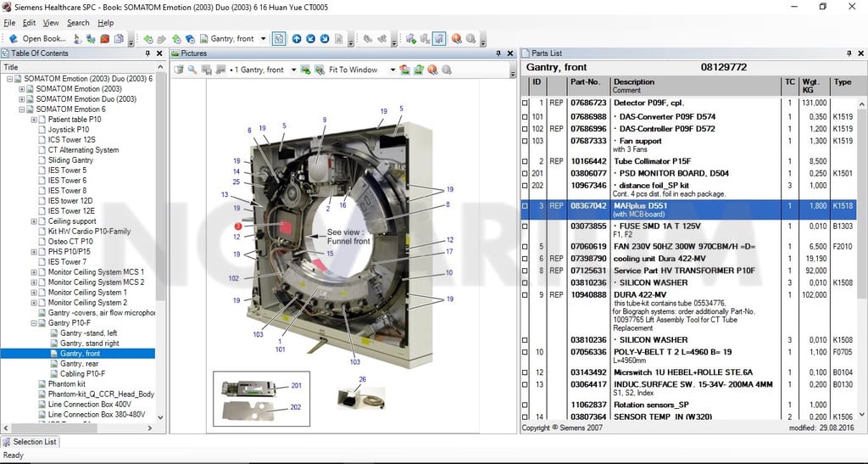Select Gantry, rear in table of contents

pos(79,364)
